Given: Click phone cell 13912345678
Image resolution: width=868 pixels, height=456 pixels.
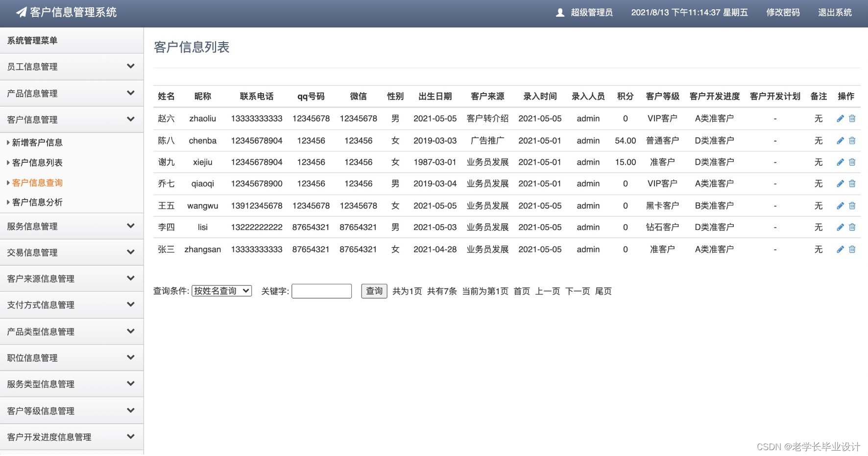Looking at the screenshot, I should (257, 206).
